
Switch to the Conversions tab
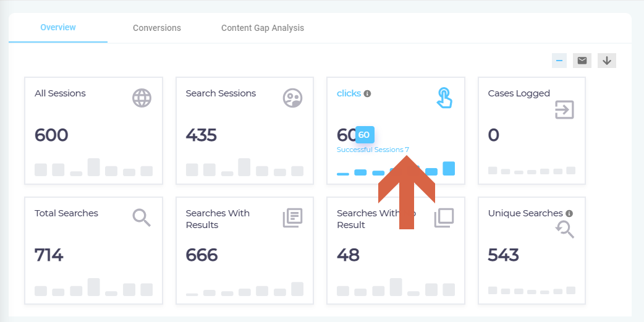click(x=157, y=28)
